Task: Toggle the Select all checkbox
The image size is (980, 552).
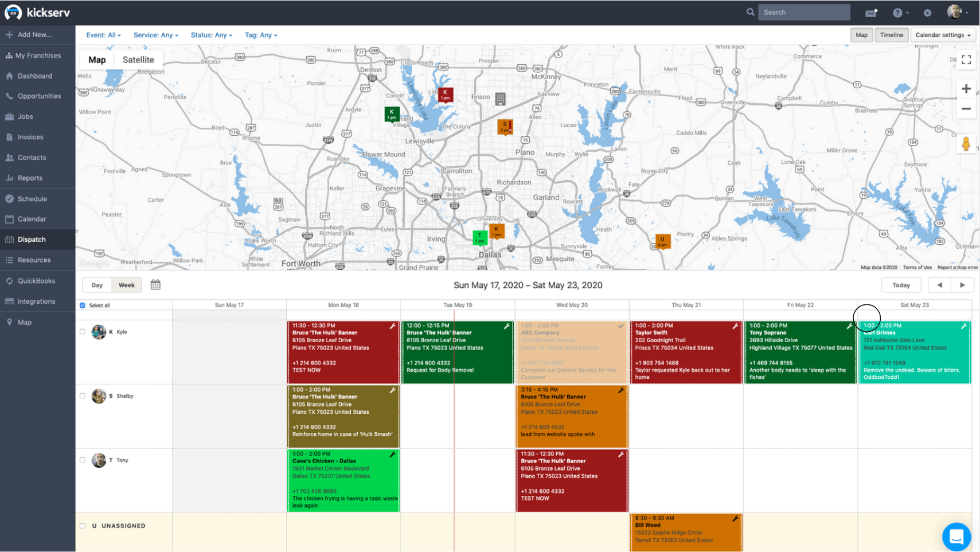Action: (x=83, y=306)
